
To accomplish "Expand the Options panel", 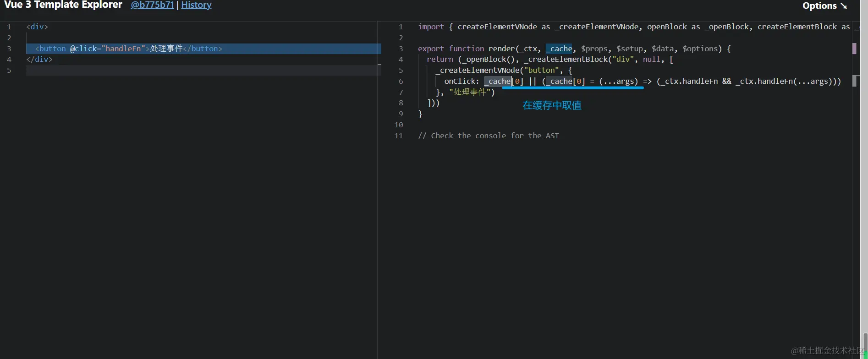I will click(824, 5).
